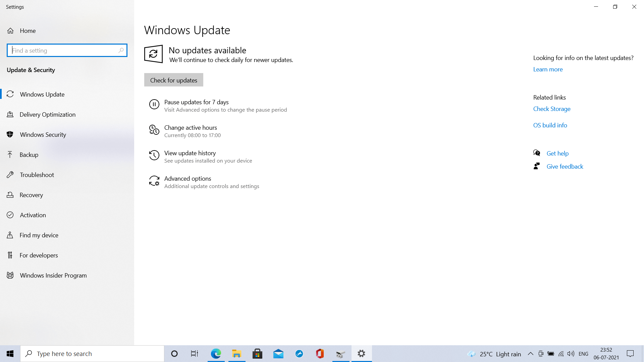Click Check for updates button
Image resolution: width=644 pixels, height=362 pixels.
click(x=173, y=80)
